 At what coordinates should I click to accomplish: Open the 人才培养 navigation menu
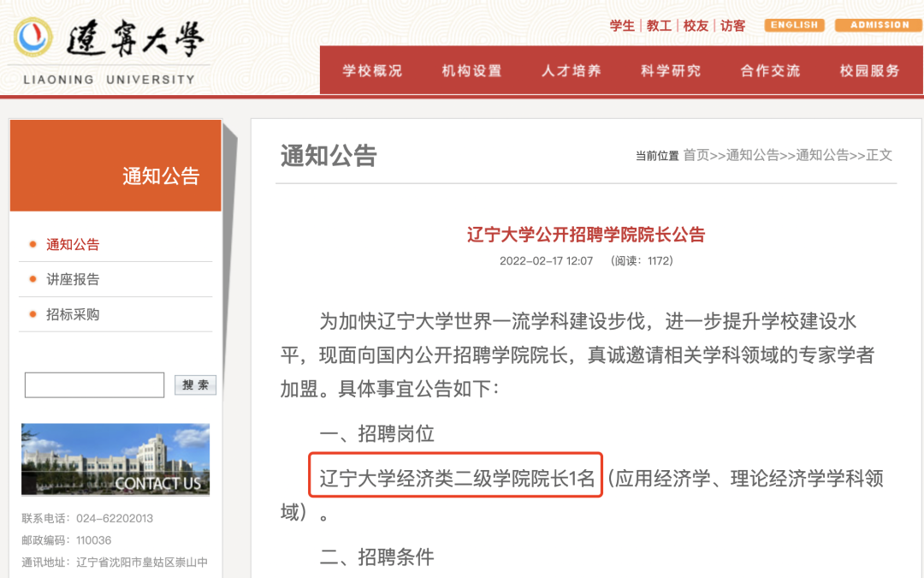[572, 71]
